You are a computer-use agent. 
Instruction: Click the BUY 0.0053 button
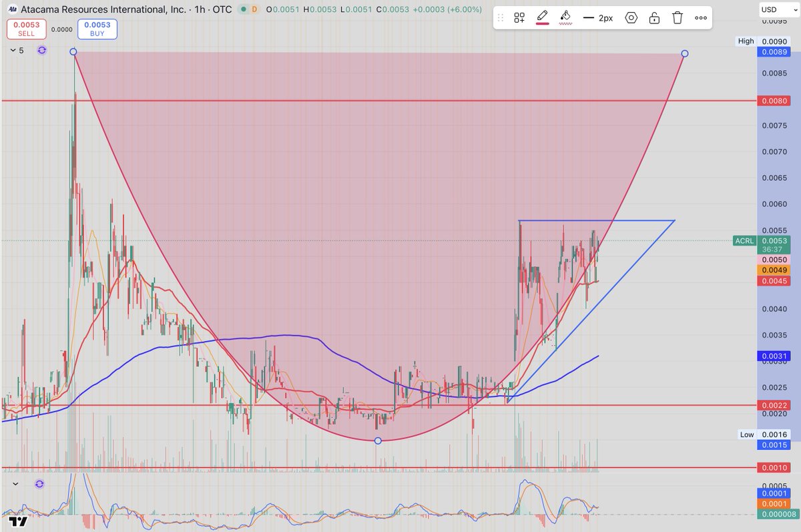(x=96, y=29)
